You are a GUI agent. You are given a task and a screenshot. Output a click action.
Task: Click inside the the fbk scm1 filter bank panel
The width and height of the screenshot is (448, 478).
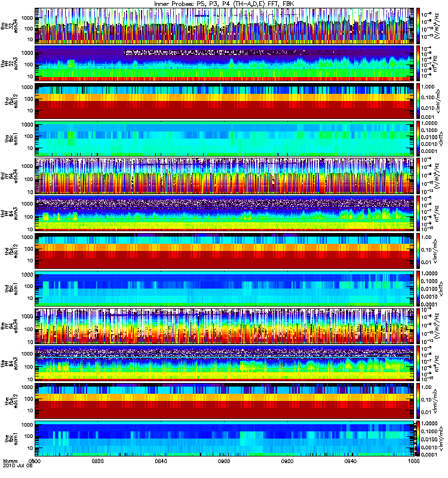(224, 439)
